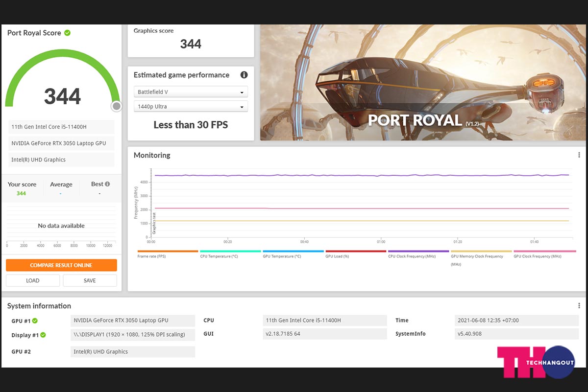Toggle the GPU Memory Clock Frequency legend swatch

click(x=481, y=251)
